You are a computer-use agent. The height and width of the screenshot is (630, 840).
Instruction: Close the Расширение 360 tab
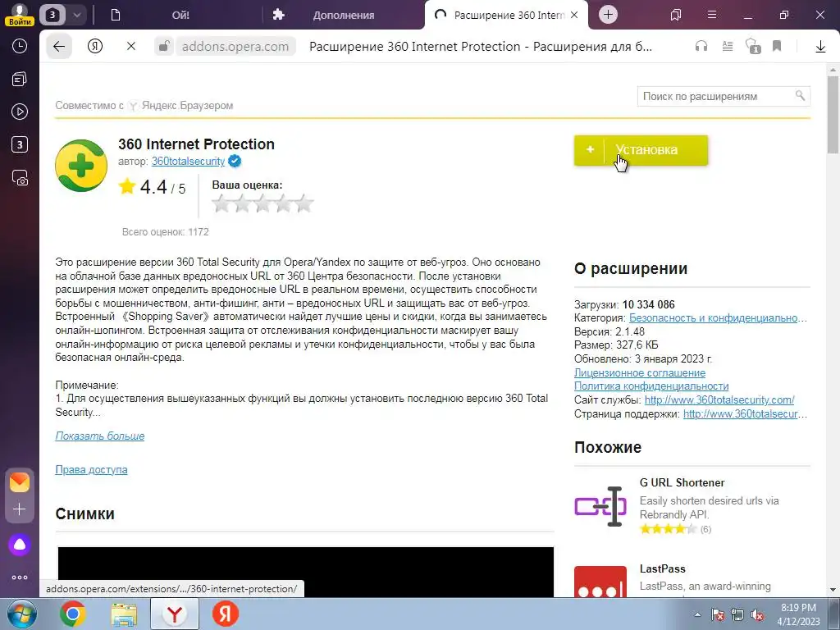(574, 15)
